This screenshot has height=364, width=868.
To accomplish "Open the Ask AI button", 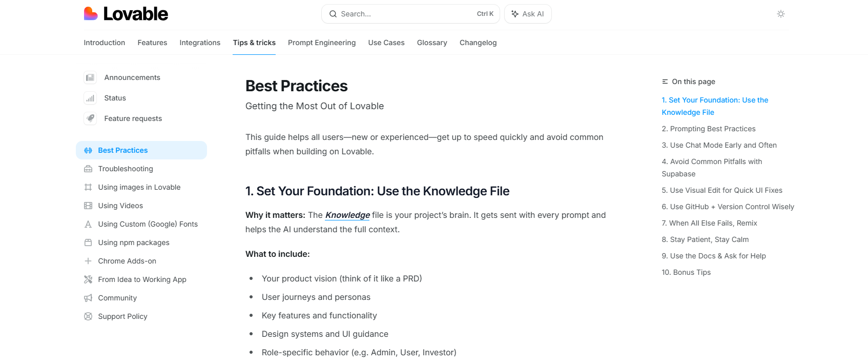I will coord(528,14).
